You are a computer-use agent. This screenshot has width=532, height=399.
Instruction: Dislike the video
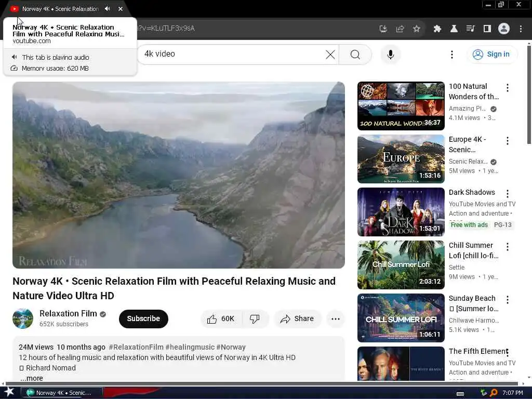pos(255,318)
